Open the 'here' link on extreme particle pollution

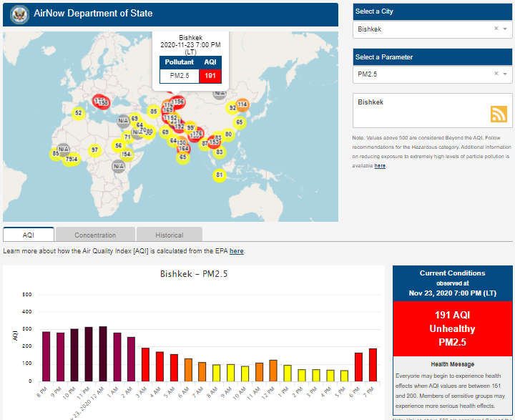[380, 166]
